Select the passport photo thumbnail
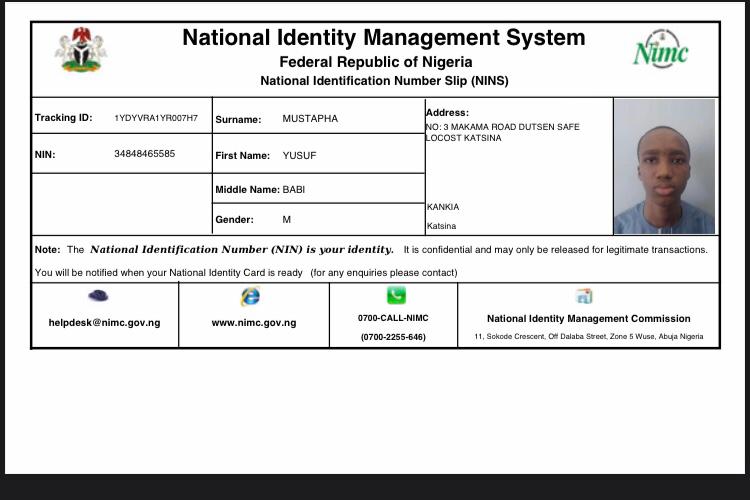 pos(664,166)
